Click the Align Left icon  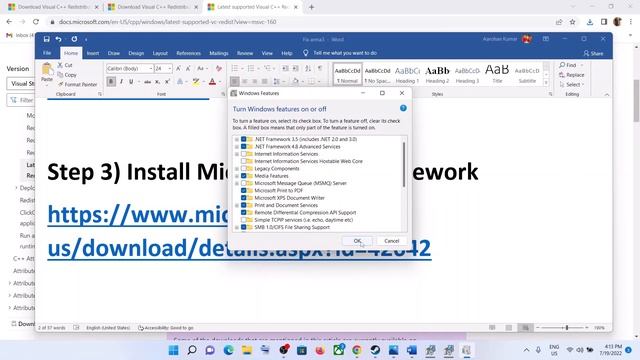coord(235,82)
